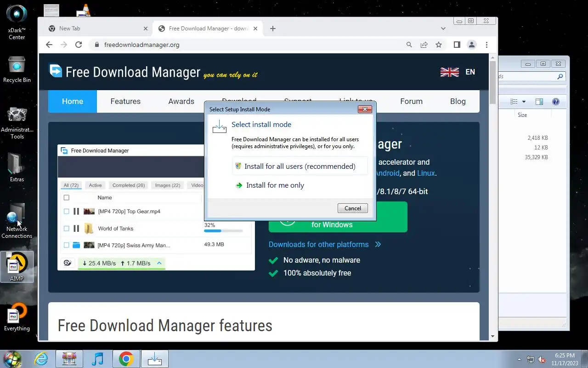The height and width of the screenshot is (368, 588).
Task: Open the Recycle Bin desktop icon
Action: tap(17, 69)
